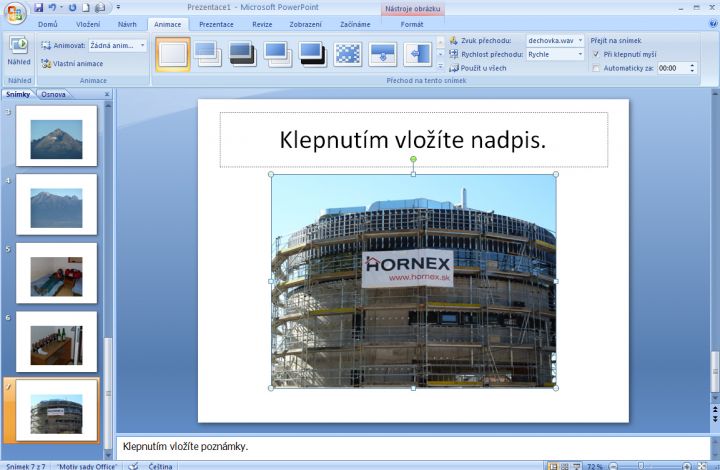Click the notes area Klepnutím vložíte poznámky

click(x=413, y=447)
